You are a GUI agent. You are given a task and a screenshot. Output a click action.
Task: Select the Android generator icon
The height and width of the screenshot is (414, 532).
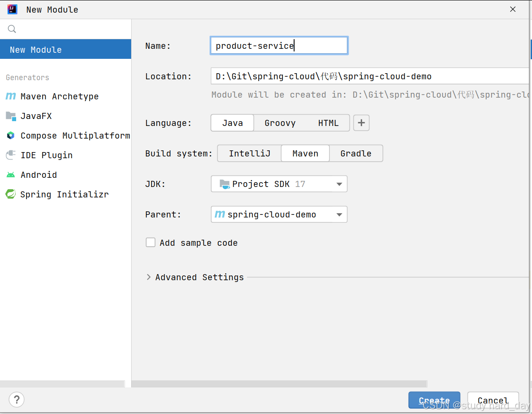11,175
